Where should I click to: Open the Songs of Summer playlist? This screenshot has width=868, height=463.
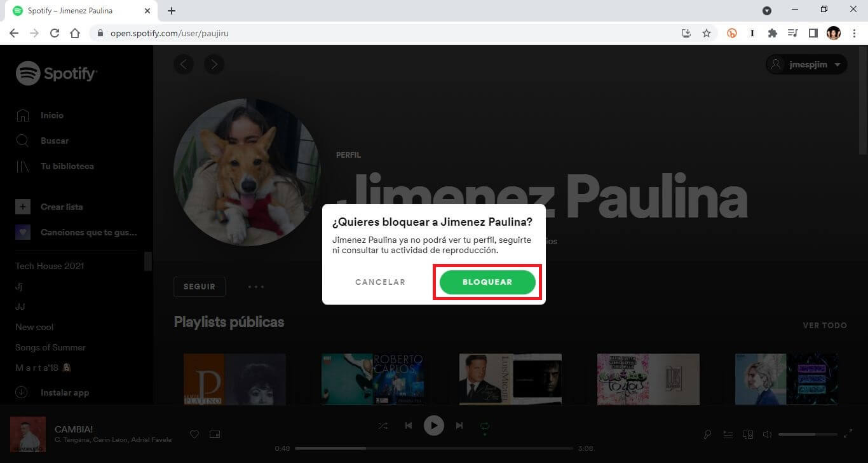point(50,347)
